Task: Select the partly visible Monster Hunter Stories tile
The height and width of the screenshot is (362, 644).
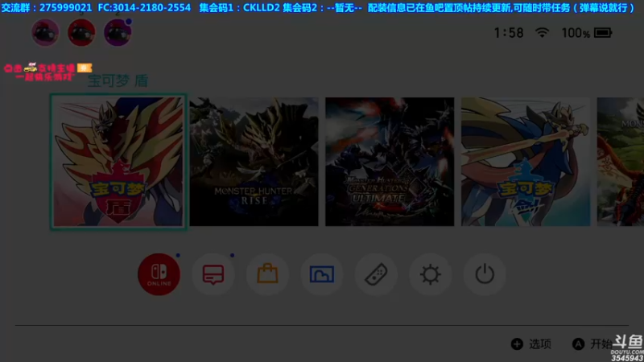Action: [x=621, y=162]
